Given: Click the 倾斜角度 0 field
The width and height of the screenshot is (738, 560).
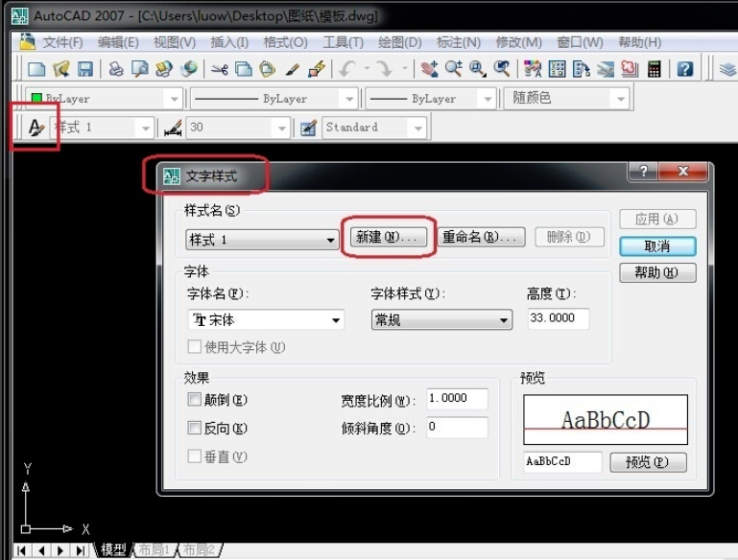Looking at the screenshot, I should click(x=457, y=428).
